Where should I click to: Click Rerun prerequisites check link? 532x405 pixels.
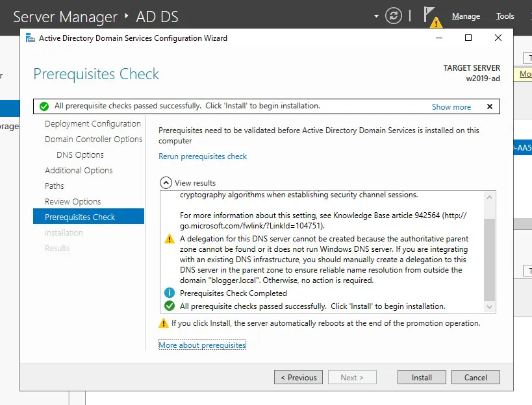coord(203,156)
